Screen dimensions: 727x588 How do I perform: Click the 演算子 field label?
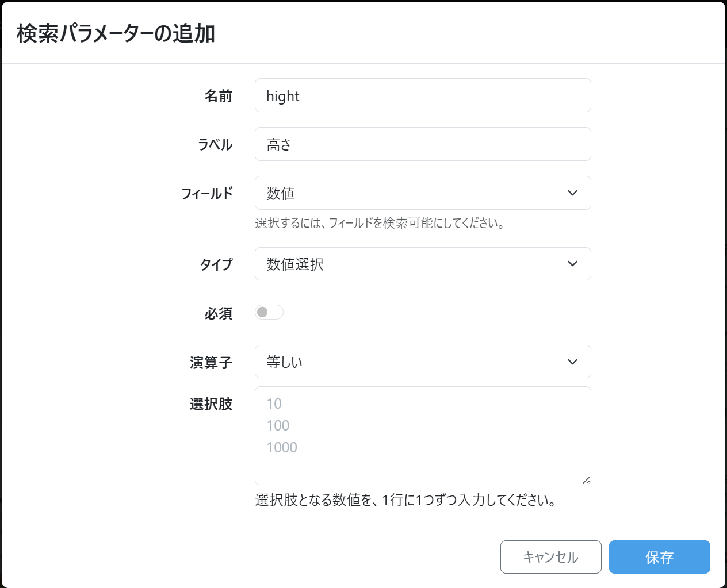click(x=211, y=363)
